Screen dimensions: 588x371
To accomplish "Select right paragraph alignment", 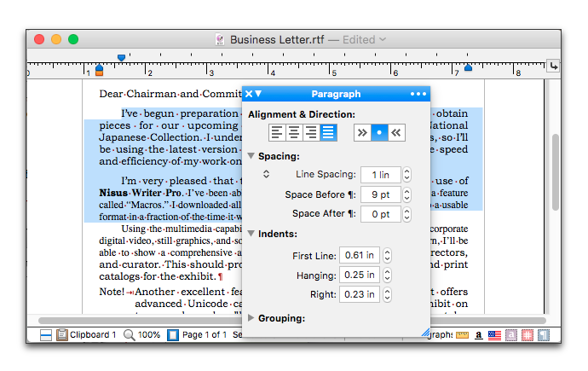I will pos(311,132).
